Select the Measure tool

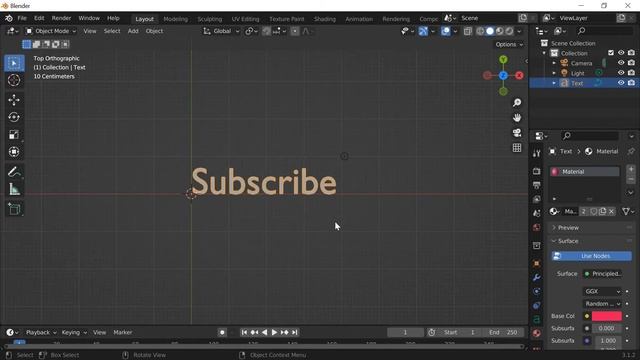14,189
